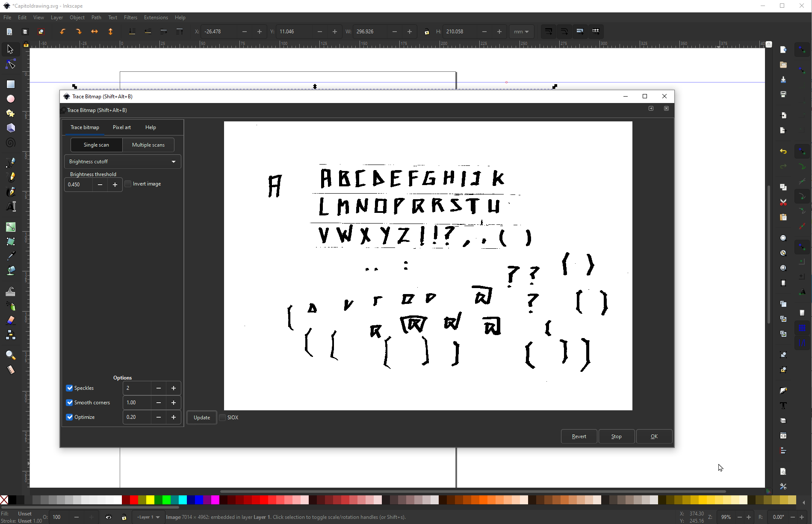Select the Text tool
Image resolution: width=812 pixels, height=524 pixels.
(11, 206)
